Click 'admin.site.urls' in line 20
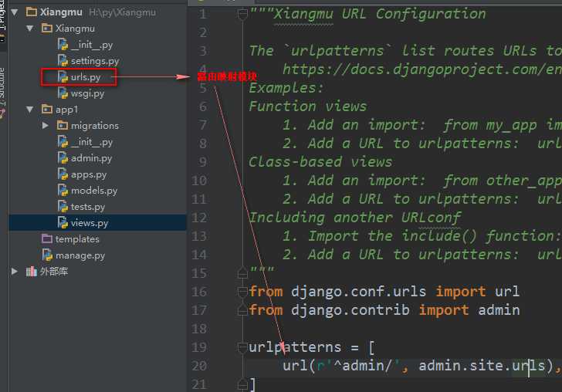562x392 pixels. 482,366
